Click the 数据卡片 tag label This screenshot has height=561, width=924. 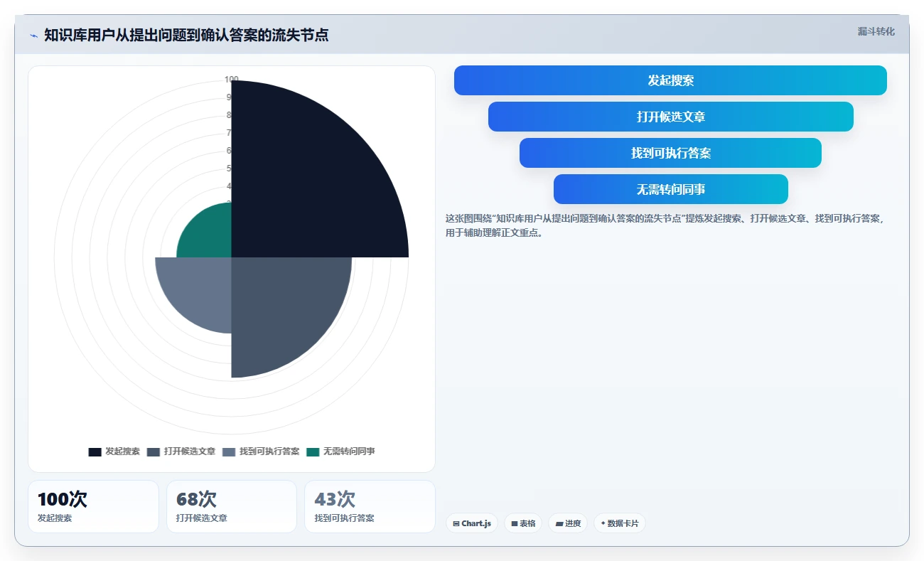click(623, 523)
